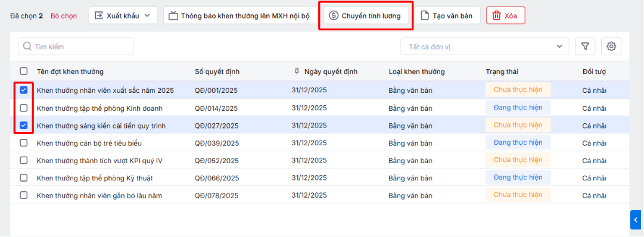Click Chưa thực hiện status in QĐ/001/2025 row
The image size is (644, 237).
[x=518, y=89]
